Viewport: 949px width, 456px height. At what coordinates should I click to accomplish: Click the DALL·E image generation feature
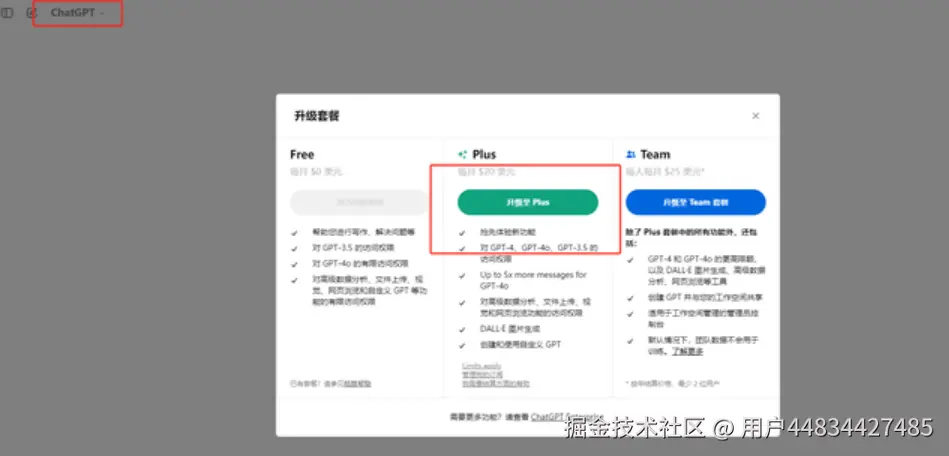click(510, 329)
